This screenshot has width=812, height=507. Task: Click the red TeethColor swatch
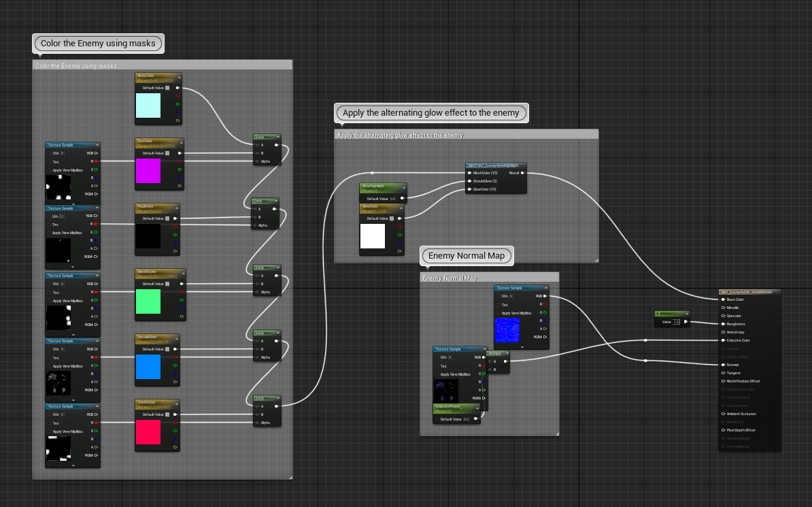tap(148, 432)
